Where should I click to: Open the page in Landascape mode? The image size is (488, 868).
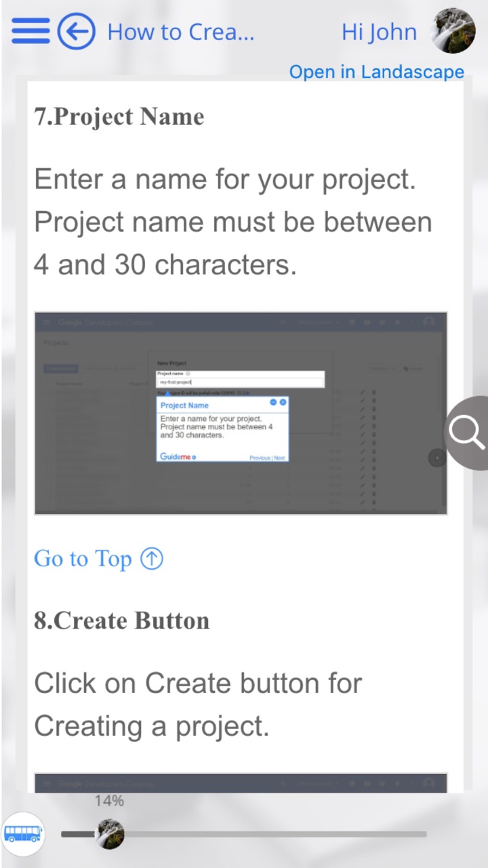click(377, 71)
